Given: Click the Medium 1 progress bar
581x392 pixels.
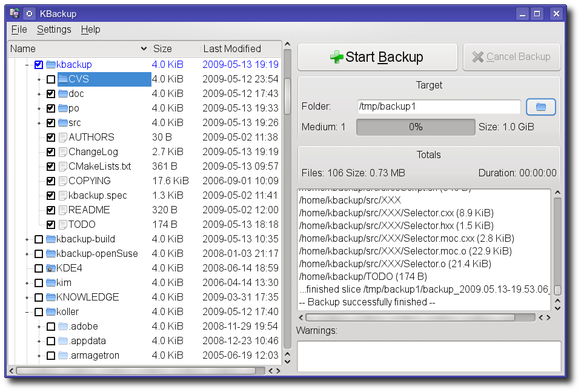Looking at the screenshot, I should (416, 127).
